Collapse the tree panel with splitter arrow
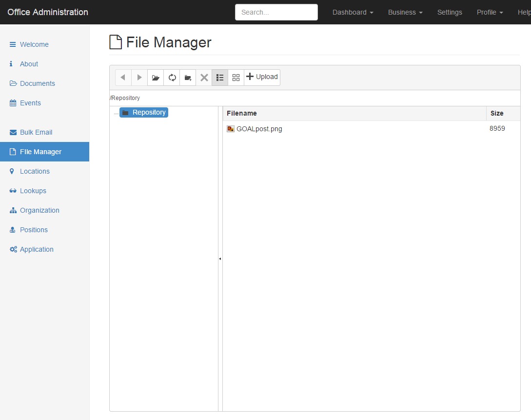This screenshot has width=531, height=420. [220, 259]
